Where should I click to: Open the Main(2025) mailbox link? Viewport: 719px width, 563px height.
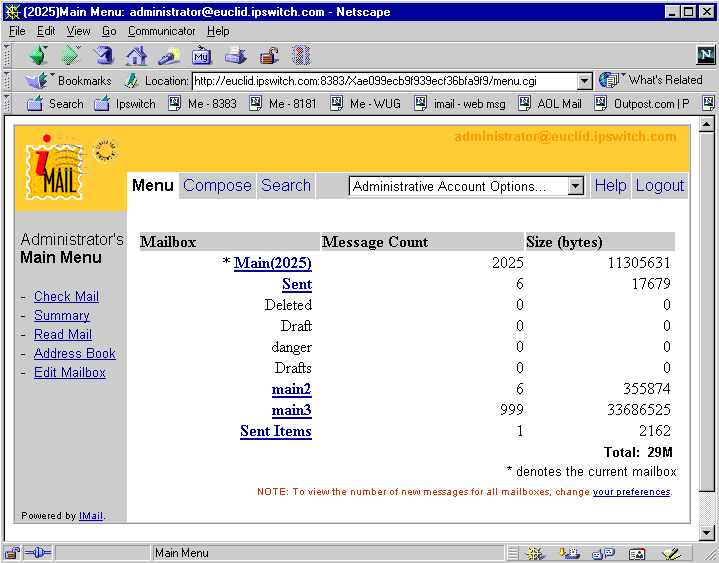(x=272, y=263)
